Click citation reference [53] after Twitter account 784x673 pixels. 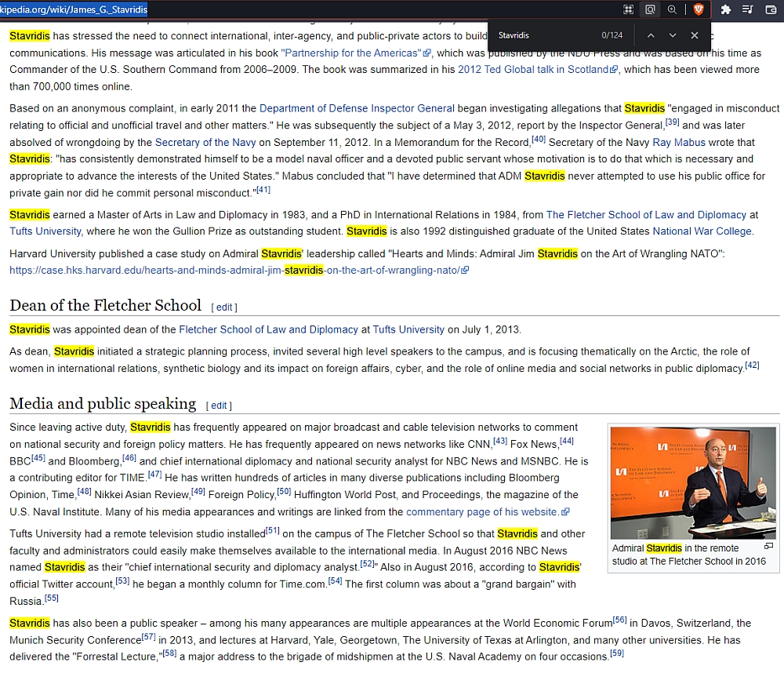(x=122, y=581)
